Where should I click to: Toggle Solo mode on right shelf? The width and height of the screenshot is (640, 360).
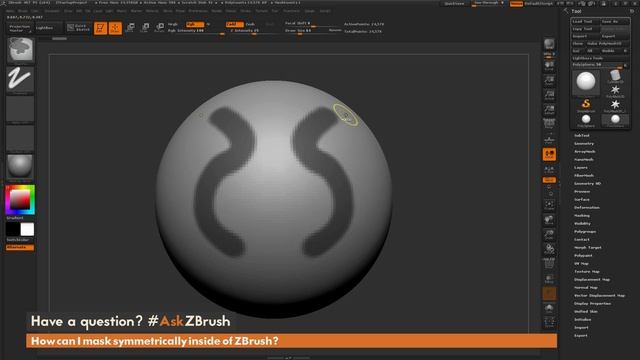click(549, 308)
